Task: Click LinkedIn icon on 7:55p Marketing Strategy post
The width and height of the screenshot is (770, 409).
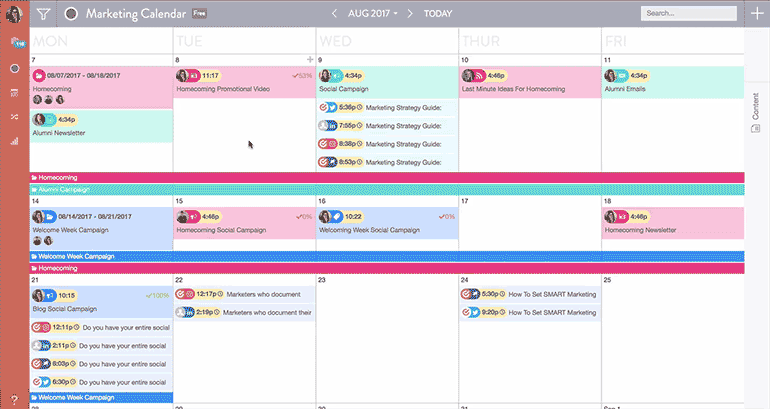Action: tap(332, 126)
